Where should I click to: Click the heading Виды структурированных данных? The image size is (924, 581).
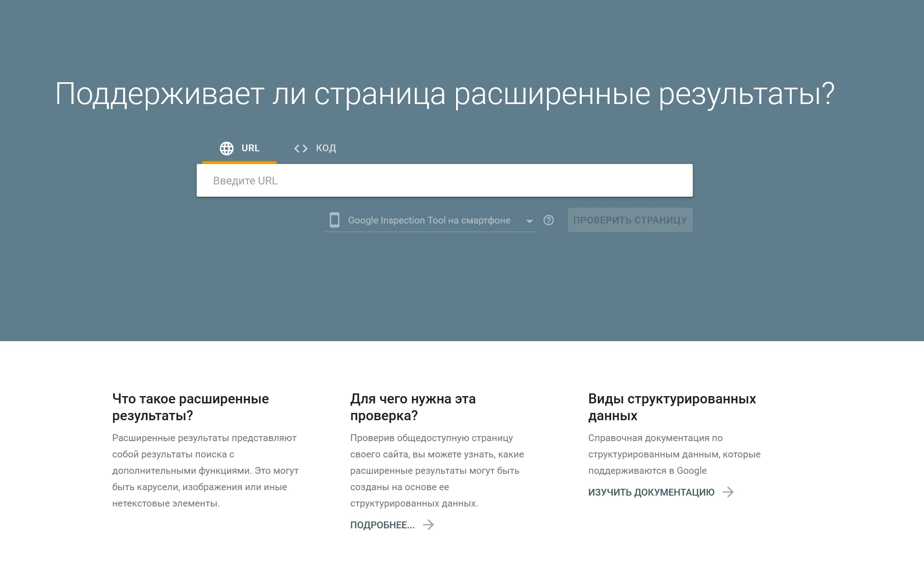click(671, 407)
